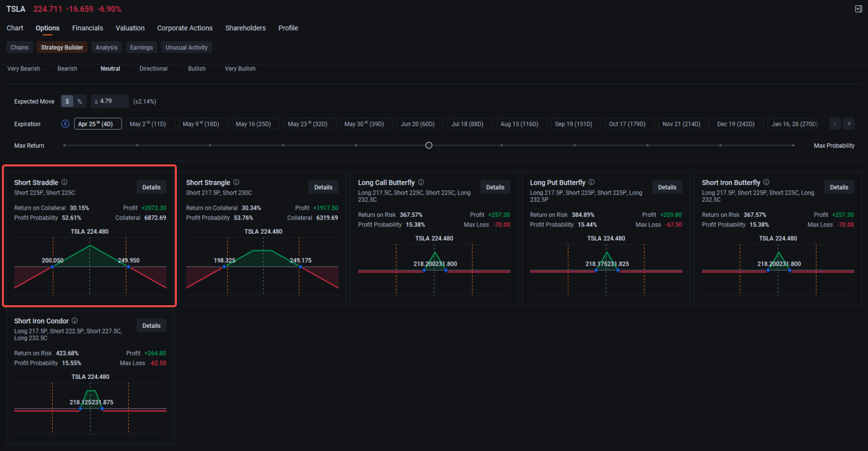Open the Profile tab

click(289, 28)
